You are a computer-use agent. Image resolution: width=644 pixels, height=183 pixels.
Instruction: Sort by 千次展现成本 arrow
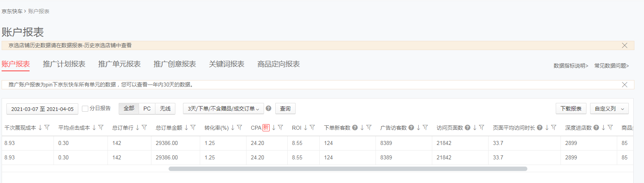(40, 128)
